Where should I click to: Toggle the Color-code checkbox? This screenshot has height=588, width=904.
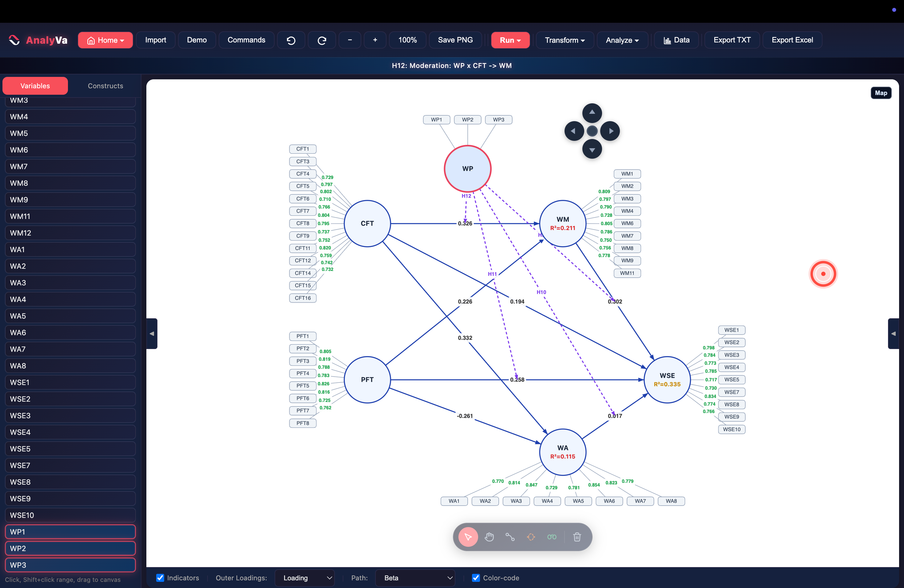tap(476, 578)
